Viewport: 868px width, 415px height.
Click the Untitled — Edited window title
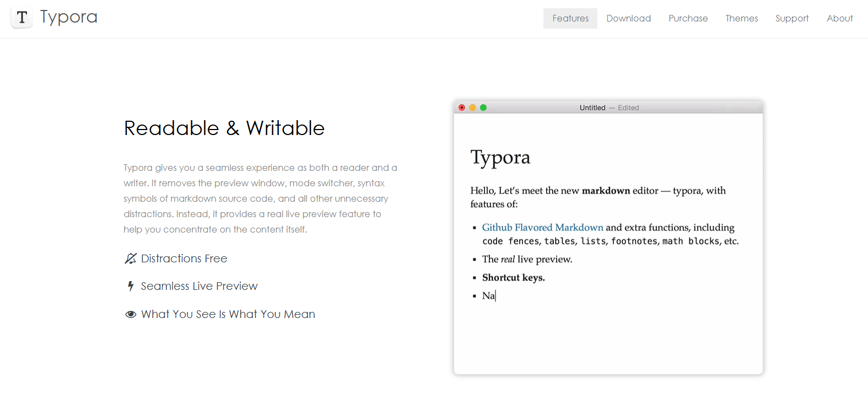point(609,107)
